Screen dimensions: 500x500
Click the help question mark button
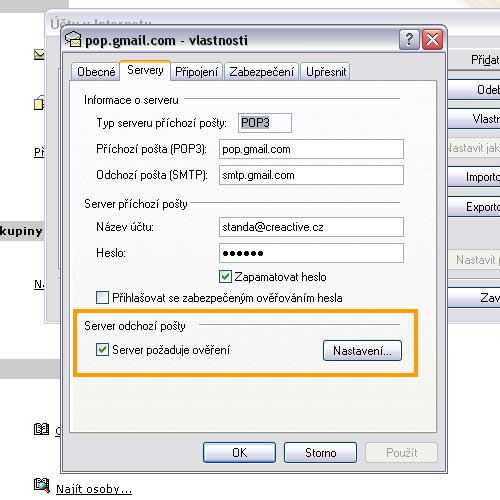[x=409, y=40]
